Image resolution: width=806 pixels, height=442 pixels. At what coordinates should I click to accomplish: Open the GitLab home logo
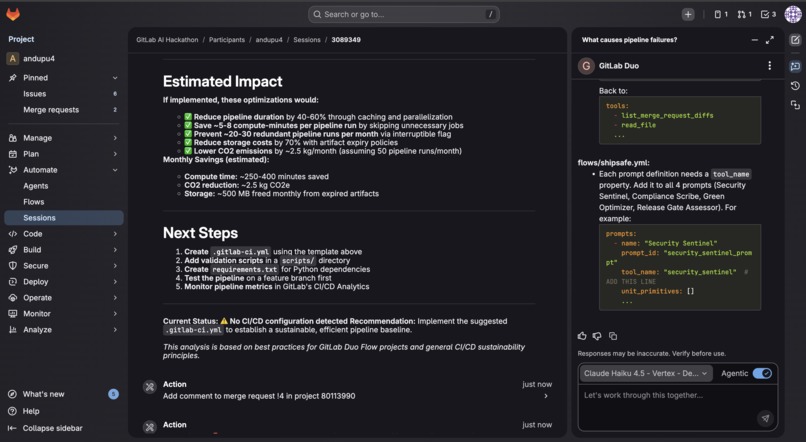click(13, 14)
